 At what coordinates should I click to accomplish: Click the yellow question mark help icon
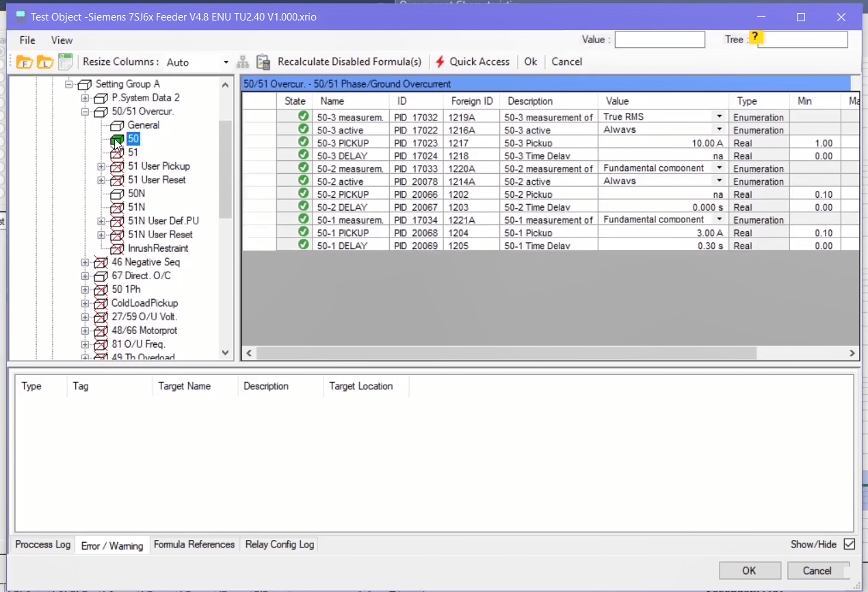(x=755, y=37)
